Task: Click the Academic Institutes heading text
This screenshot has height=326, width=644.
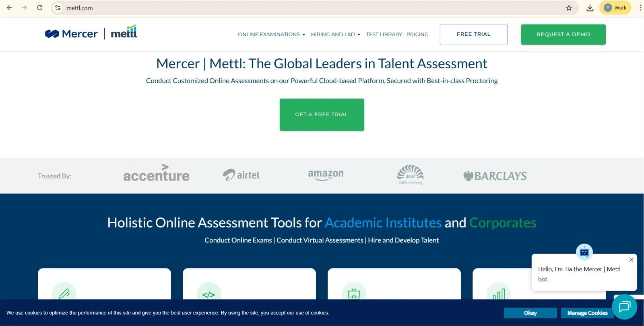Action: 383,223
